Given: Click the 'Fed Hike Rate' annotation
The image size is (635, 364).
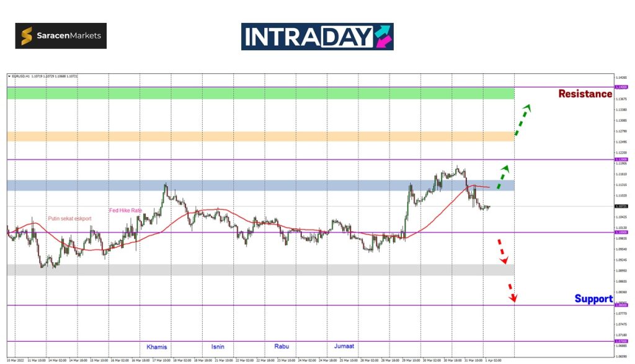Looking at the screenshot, I should pyautogui.click(x=125, y=210).
